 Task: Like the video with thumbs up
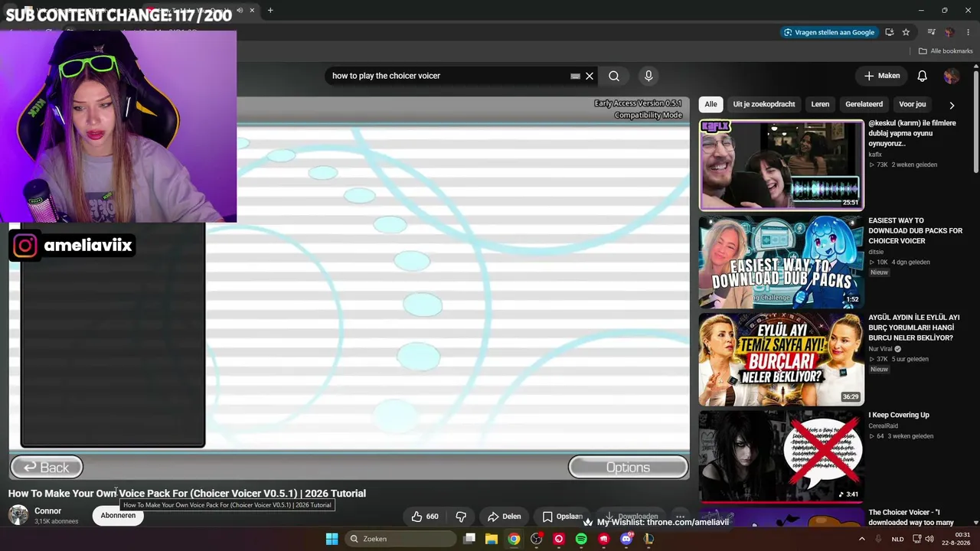pyautogui.click(x=425, y=517)
